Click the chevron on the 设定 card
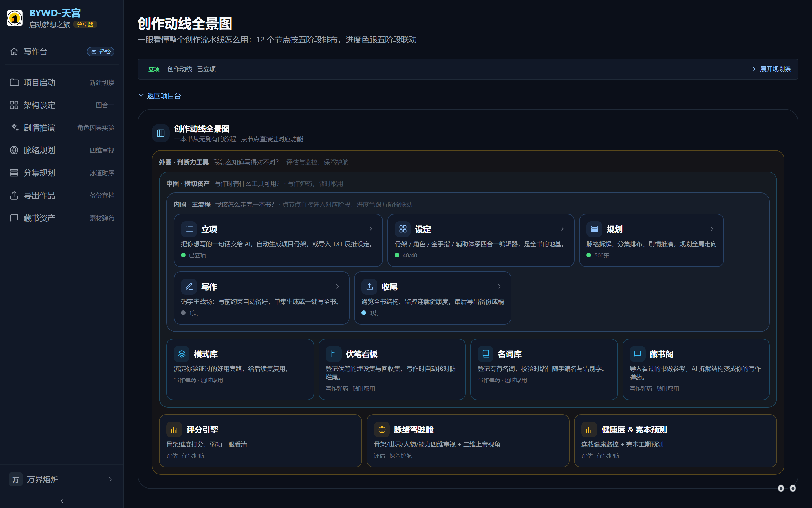Screen dimensions: 812x508 pyautogui.click(x=563, y=229)
